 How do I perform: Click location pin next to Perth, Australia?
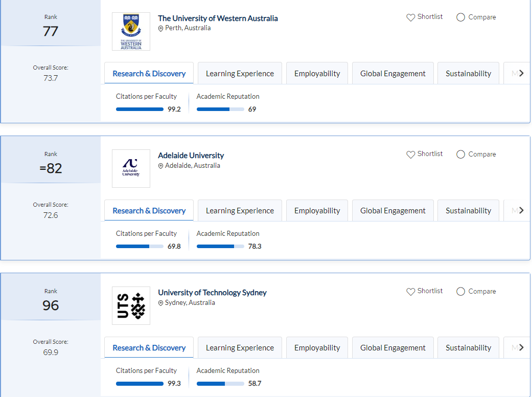pos(161,29)
